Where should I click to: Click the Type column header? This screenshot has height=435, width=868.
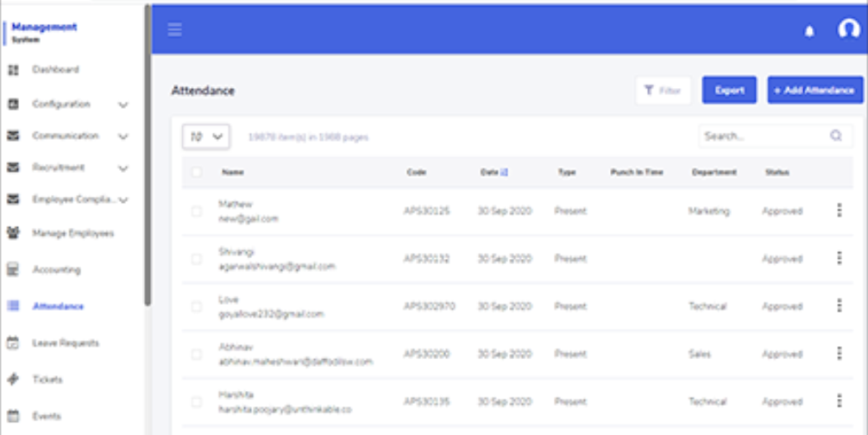click(567, 172)
